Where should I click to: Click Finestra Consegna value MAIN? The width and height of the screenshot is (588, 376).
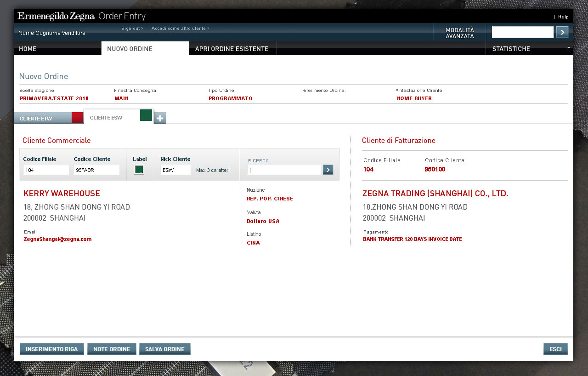pyautogui.click(x=121, y=98)
